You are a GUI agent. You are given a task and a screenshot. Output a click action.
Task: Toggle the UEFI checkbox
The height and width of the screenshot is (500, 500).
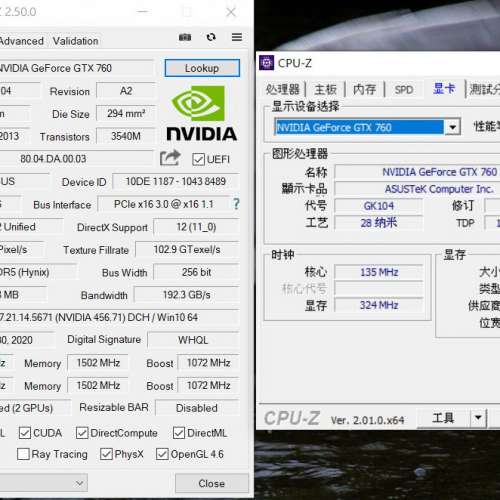(x=198, y=159)
